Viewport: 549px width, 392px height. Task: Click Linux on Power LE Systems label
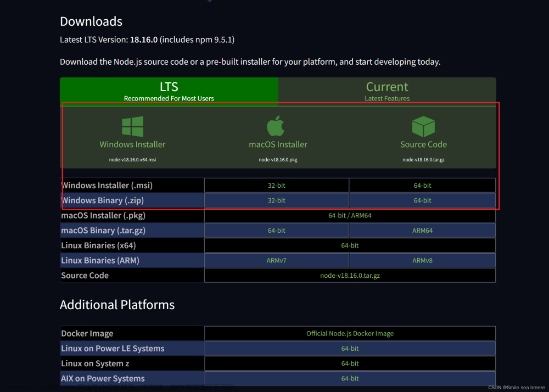[x=113, y=349]
